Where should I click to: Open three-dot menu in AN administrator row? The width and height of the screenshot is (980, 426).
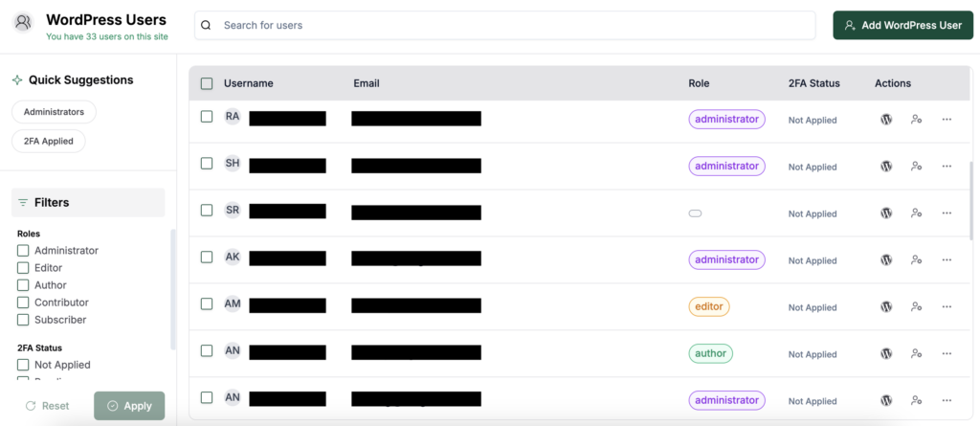[947, 400]
